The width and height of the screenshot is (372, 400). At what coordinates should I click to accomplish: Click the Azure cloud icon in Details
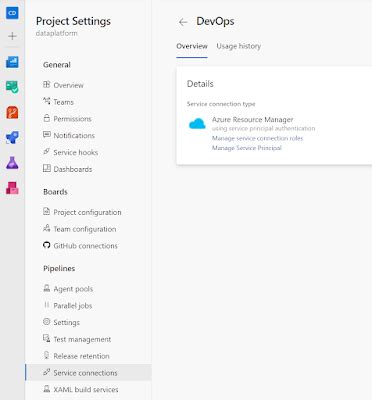pyautogui.click(x=197, y=124)
